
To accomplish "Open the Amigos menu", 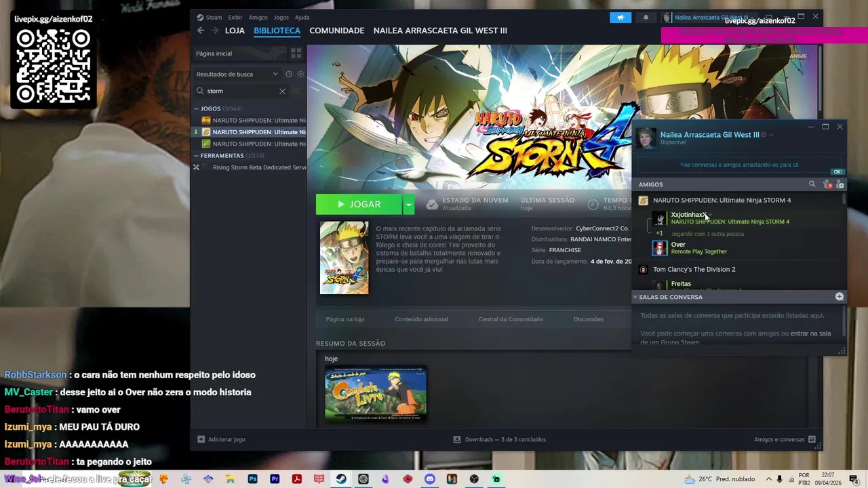I will click(258, 18).
